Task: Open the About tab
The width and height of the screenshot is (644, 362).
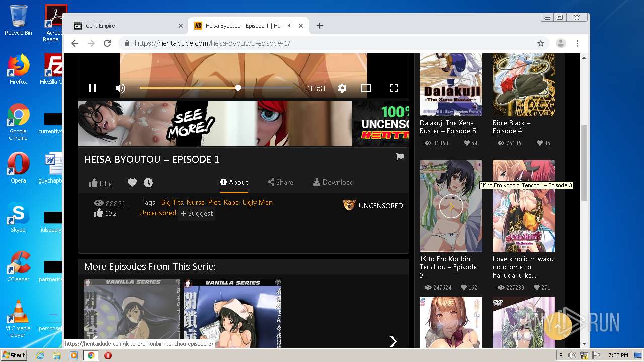Action: click(x=234, y=182)
